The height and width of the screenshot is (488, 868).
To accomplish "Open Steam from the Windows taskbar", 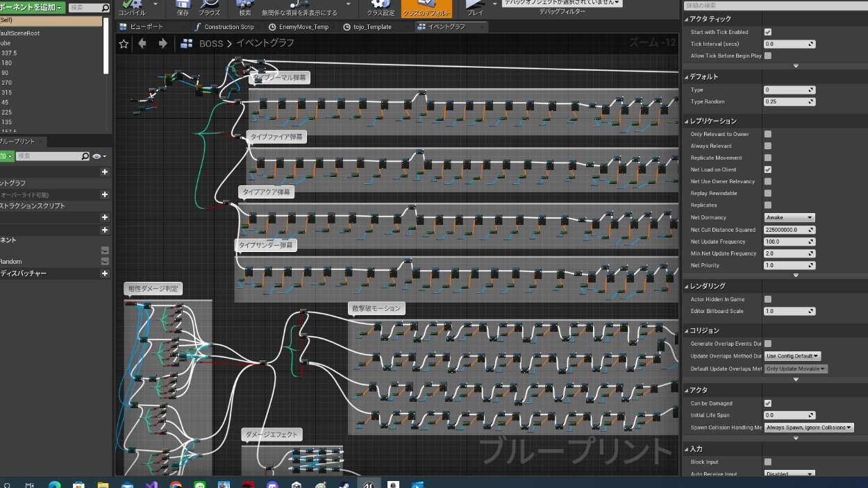I will click(x=345, y=485).
